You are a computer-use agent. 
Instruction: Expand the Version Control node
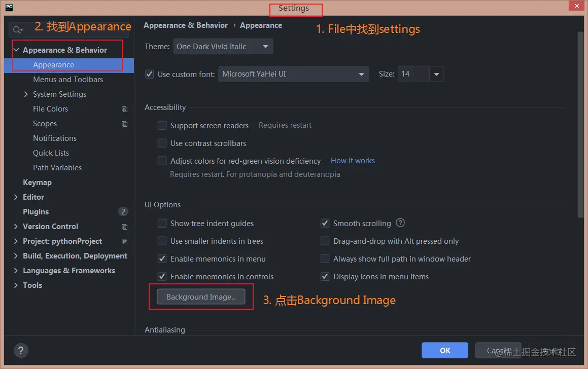click(16, 227)
